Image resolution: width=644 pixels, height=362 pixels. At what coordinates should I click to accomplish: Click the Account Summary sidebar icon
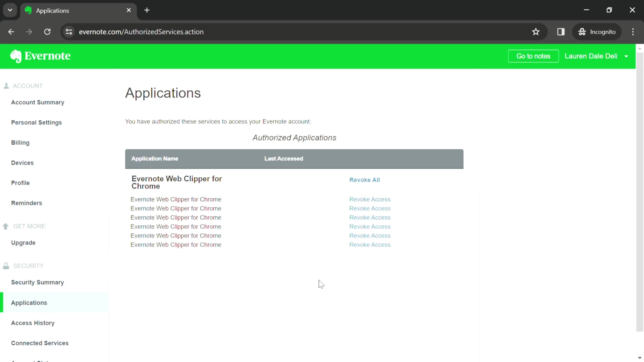pos(38,102)
